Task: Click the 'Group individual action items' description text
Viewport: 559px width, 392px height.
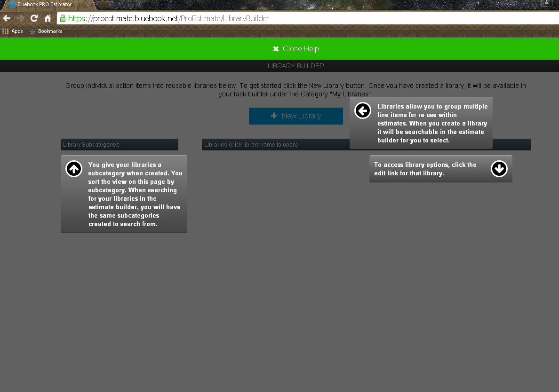Action: [295, 90]
